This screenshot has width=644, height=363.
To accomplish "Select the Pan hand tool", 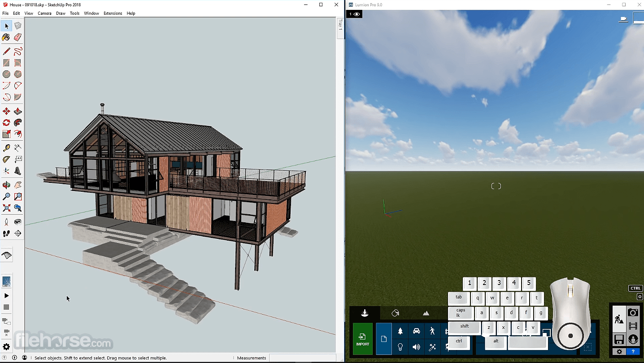I will click(18, 185).
